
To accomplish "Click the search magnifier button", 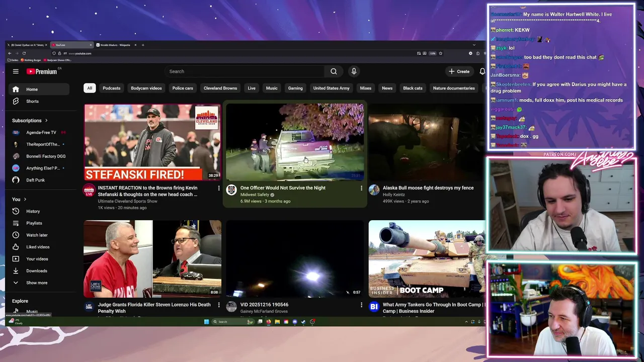I will (x=334, y=71).
